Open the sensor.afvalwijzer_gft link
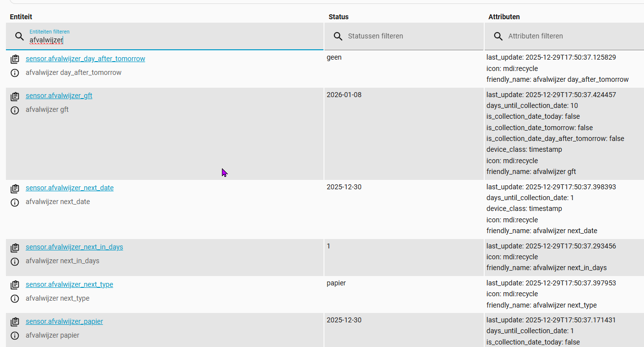The width and height of the screenshot is (644, 347). tap(59, 96)
